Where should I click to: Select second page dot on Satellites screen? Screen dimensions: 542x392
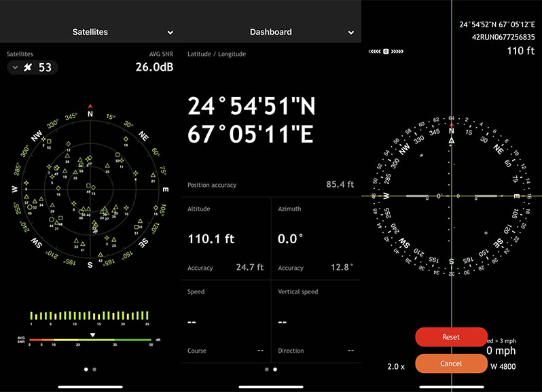pos(94,369)
